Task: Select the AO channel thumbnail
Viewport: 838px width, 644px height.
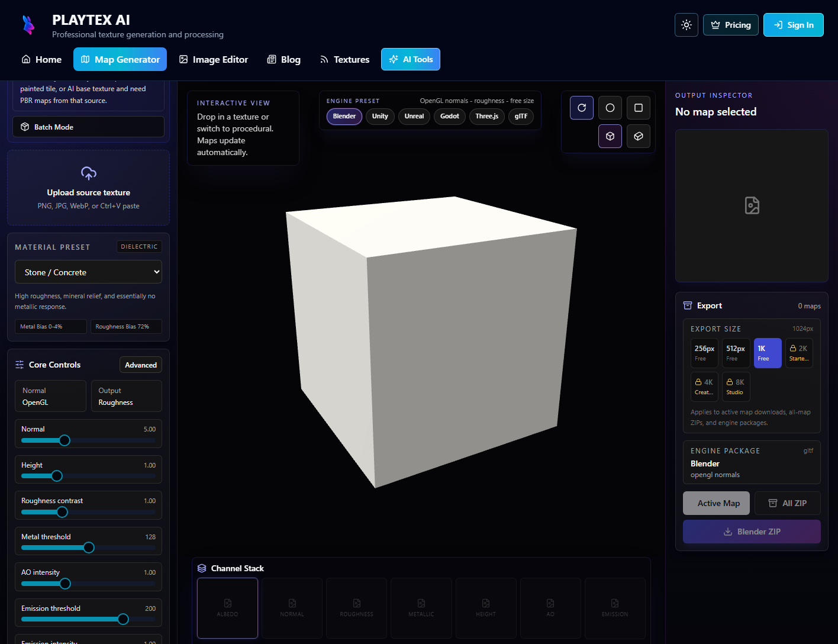Action: (550, 608)
